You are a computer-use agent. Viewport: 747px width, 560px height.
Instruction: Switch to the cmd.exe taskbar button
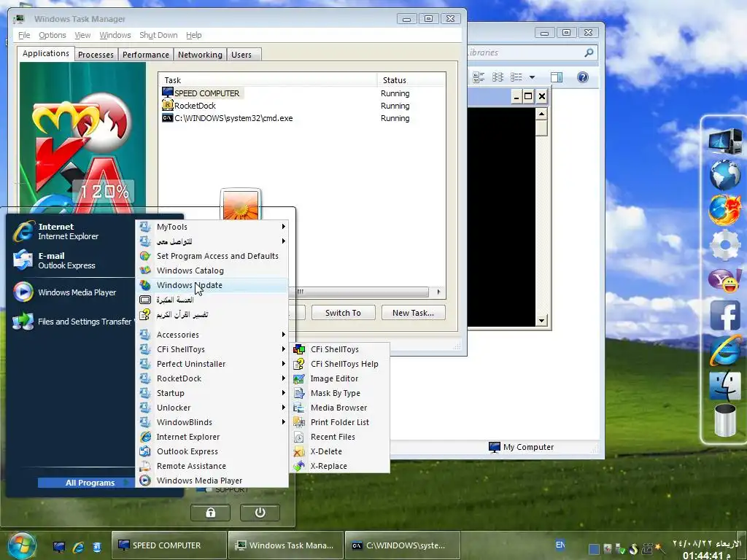tap(401, 545)
